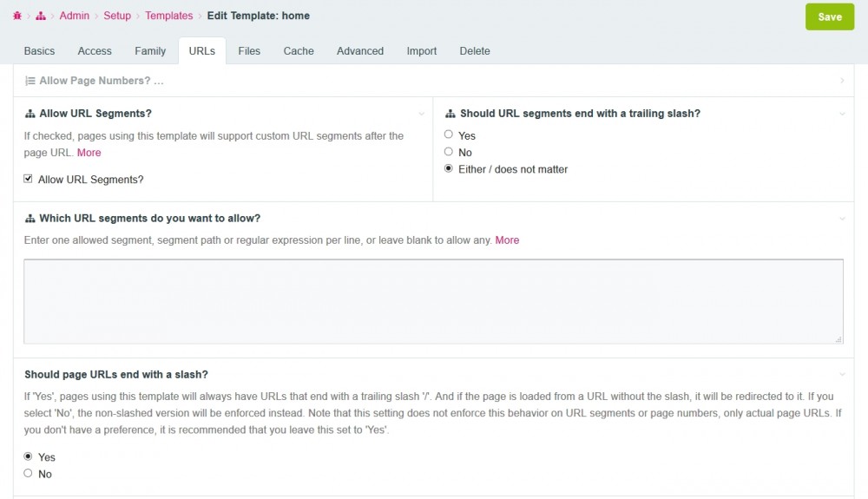This screenshot has width=868, height=499.
Task: Collapse Should page URLs end with slash section
Action: (842, 375)
